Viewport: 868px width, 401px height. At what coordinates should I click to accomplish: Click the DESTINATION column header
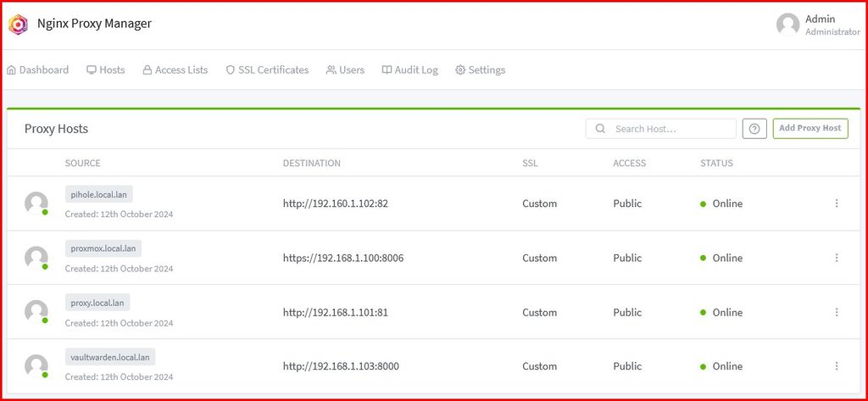pos(312,163)
